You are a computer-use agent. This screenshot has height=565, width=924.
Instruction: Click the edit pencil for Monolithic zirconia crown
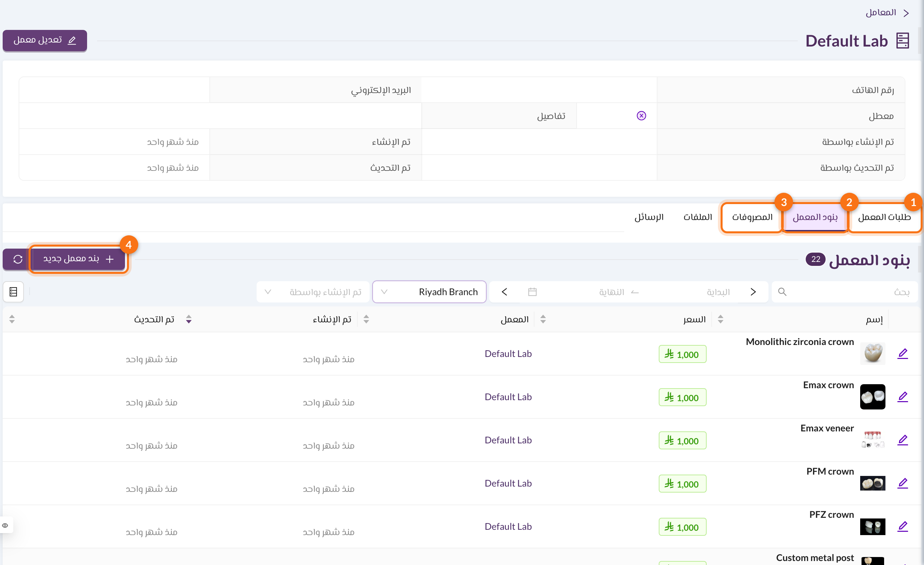pyautogui.click(x=903, y=354)
